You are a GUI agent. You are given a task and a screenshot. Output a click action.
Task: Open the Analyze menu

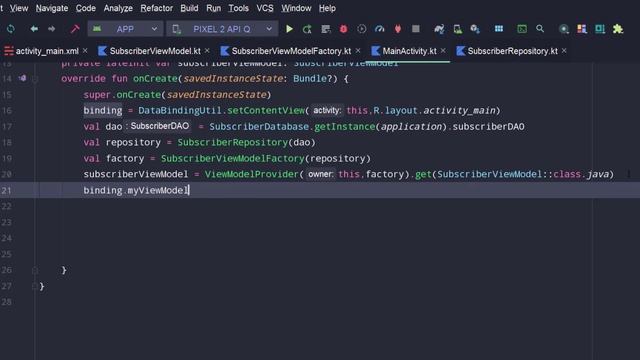(118, 8)
